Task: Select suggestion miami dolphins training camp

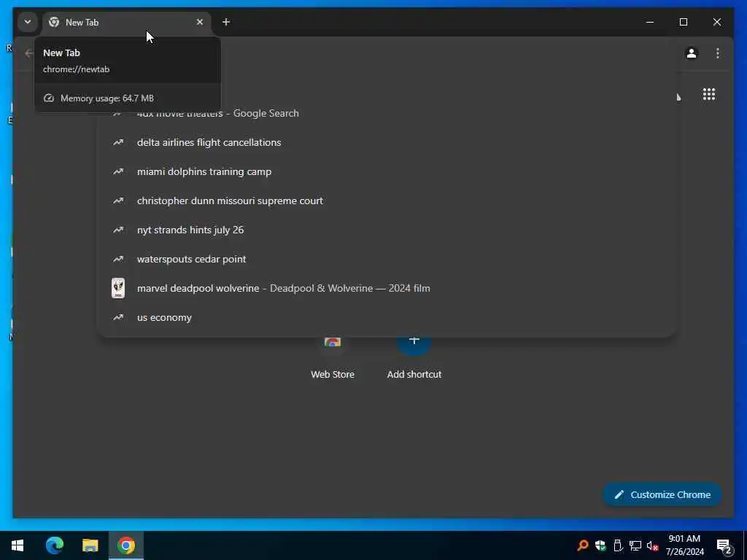Action: pos(387,171)
